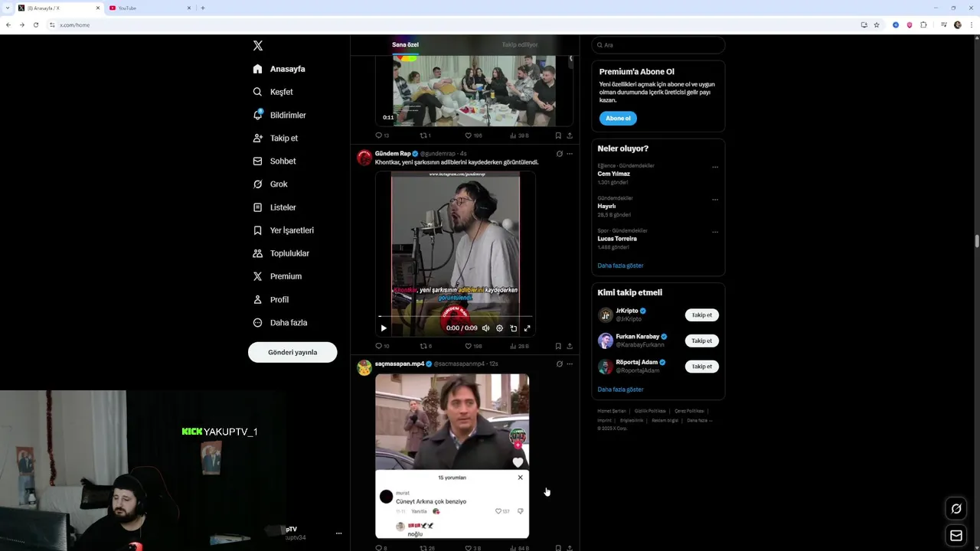The height and width of the screenshot is (551, 980).
Task: Show more follow suggestions link
Action: 620,390
